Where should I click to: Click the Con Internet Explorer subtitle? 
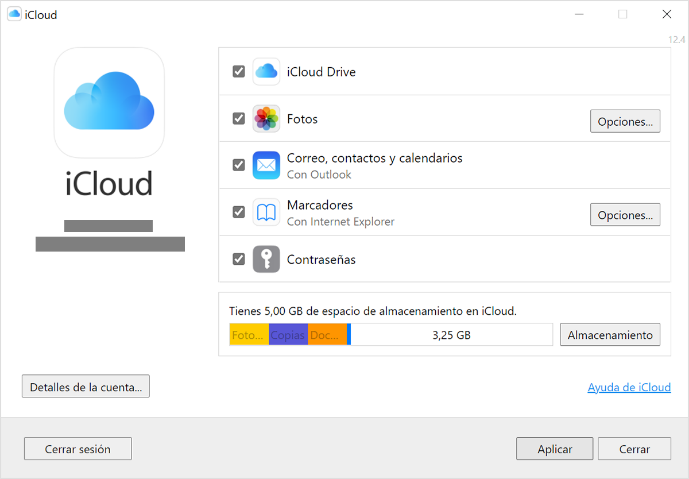pyautogui.click(x=341, y=221)
